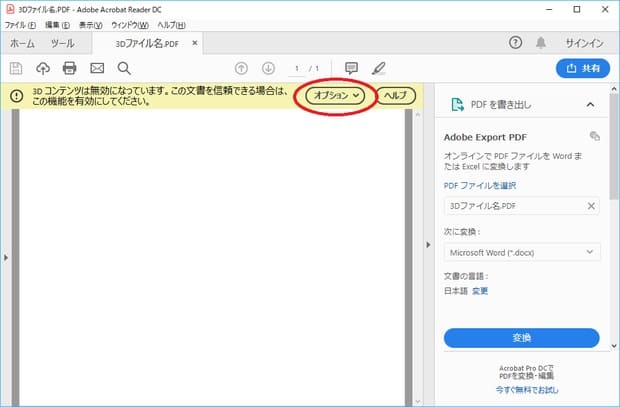Image resolution: width=620 pixels, height=407 pixels.
Task: Print the document with printer icon
Action: point(70,68)
